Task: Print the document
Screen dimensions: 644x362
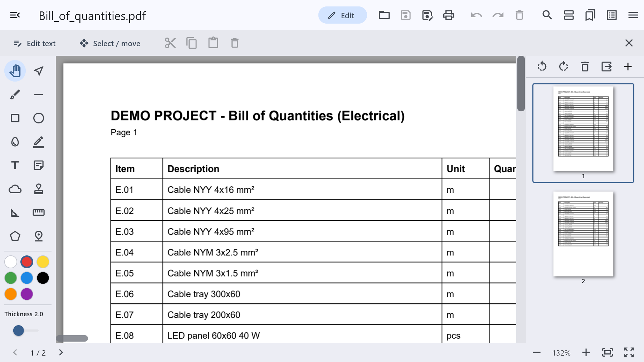Action: point(449,15)
